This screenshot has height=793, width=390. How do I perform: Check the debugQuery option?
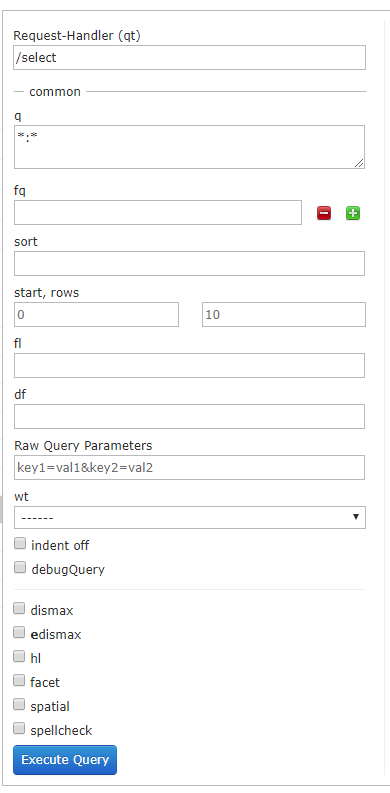click(20, 567)
